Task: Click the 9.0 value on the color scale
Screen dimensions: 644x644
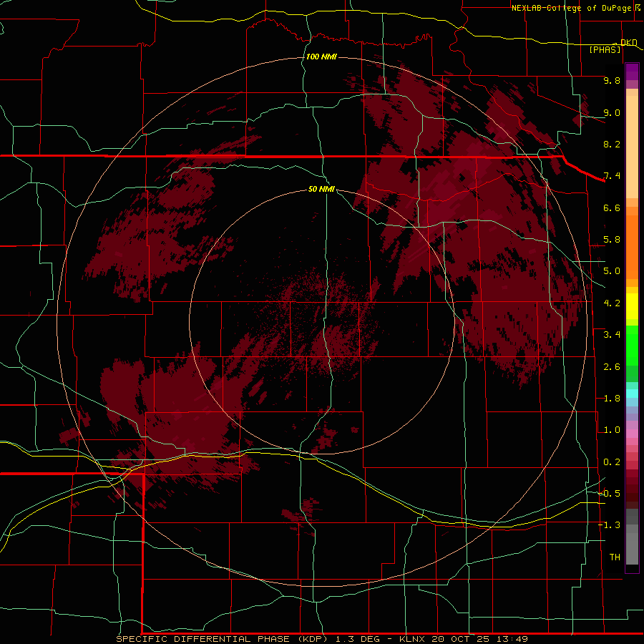Action: coord(612,112)
